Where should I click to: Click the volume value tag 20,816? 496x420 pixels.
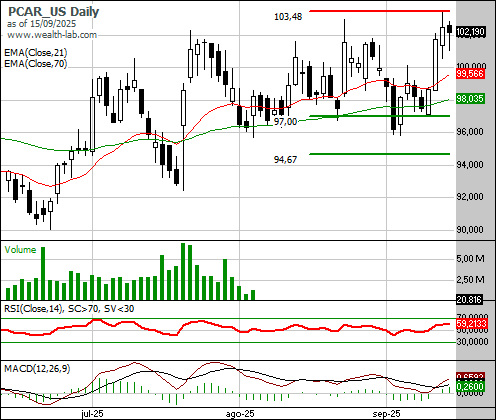469,300
